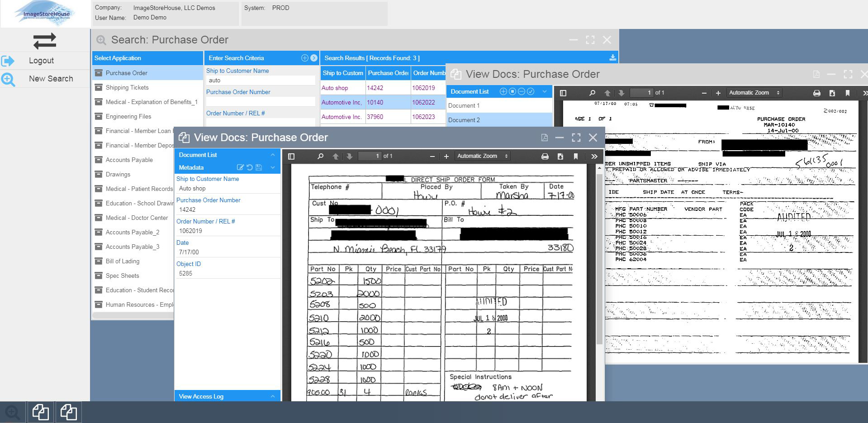This screenshot has width=868, height=423.
Task: Select Engineering Files application
Action: click(x=148, y=116)
